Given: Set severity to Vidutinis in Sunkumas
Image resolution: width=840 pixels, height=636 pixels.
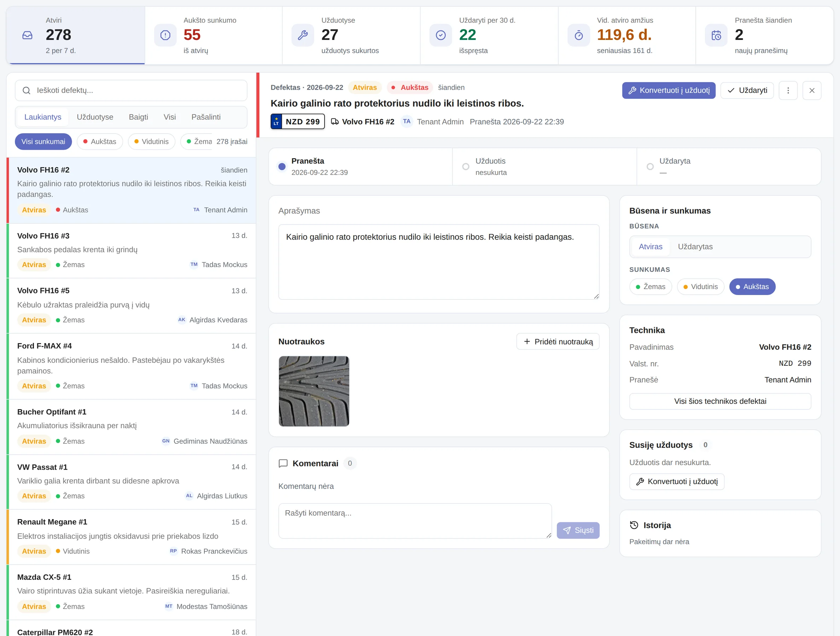Looking at the screenshot, I should click(x=700, y=287).
